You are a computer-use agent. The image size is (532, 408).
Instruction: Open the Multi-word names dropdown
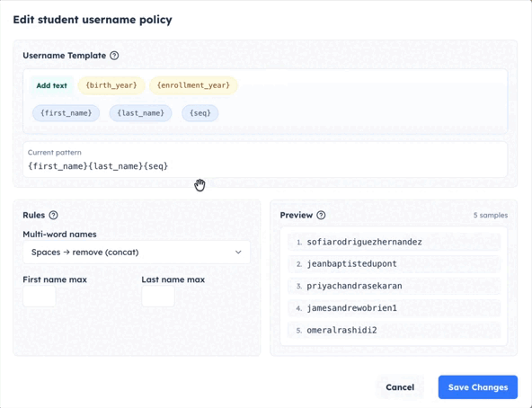coord(137,253)
